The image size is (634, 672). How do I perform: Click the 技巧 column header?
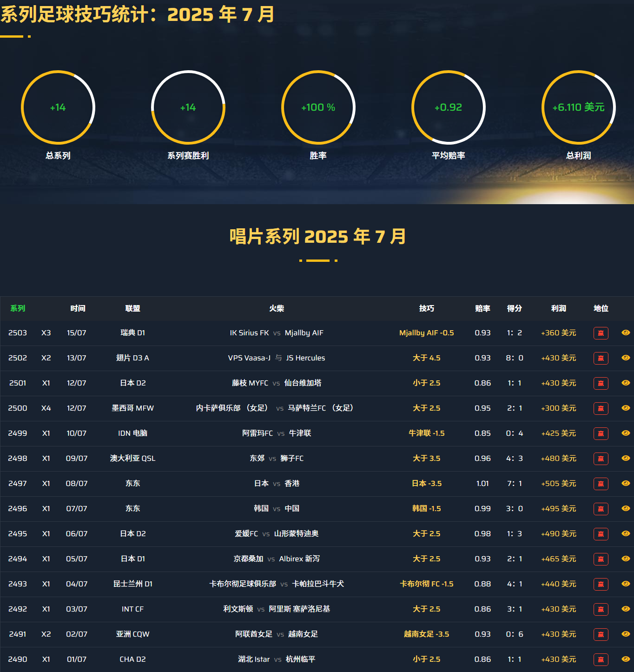(x=426, y=308)
